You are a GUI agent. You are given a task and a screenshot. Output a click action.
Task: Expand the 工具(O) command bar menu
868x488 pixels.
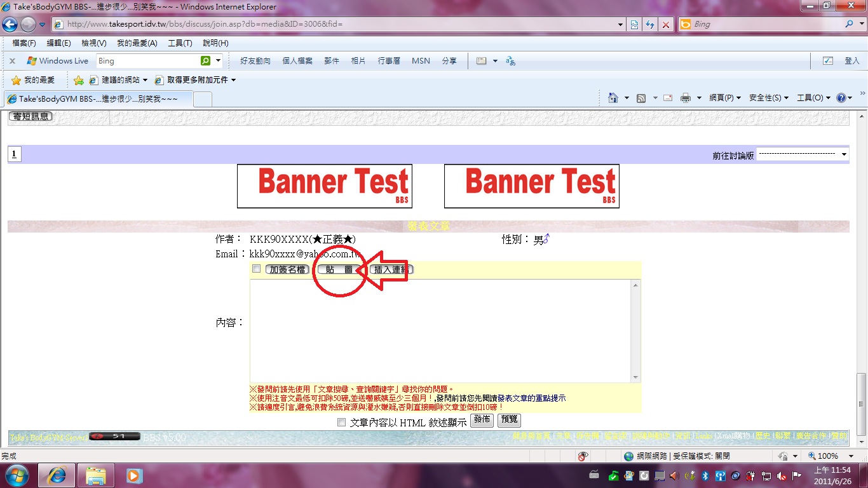[813, 98]
